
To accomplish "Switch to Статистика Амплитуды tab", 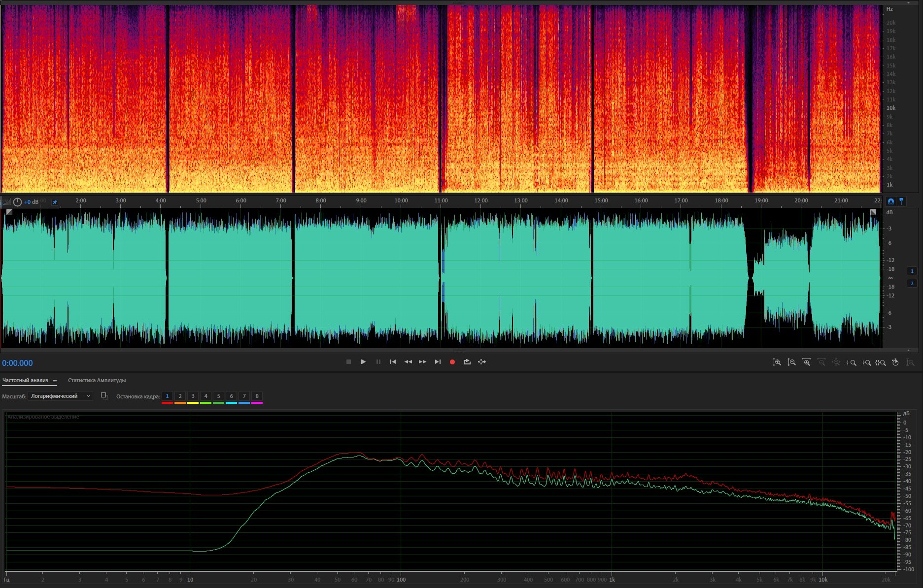I will point(97,380).
